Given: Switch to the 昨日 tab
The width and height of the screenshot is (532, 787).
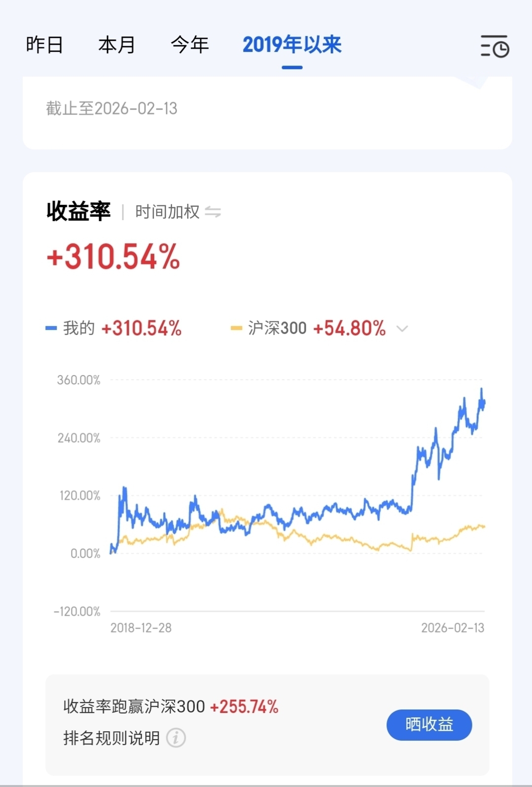Looking at the screenshot, I should click(44, 45).
